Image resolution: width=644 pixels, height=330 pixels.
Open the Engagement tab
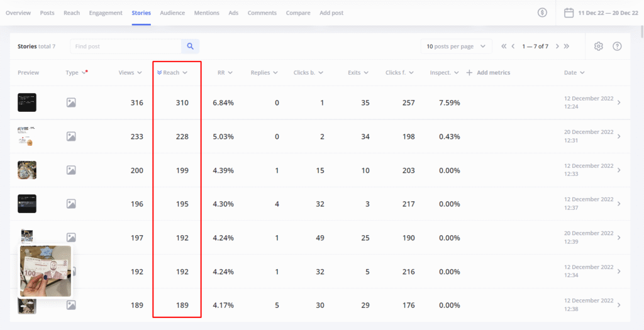point(106,13)
